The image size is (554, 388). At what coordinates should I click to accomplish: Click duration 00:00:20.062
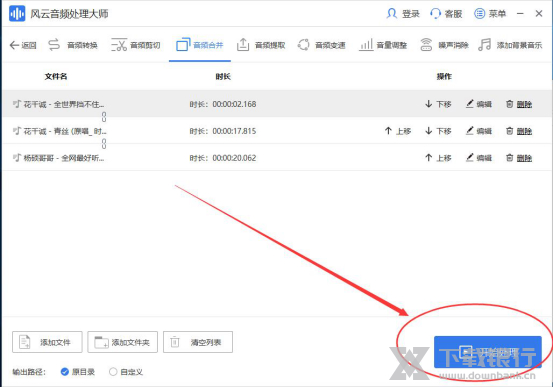234,158
